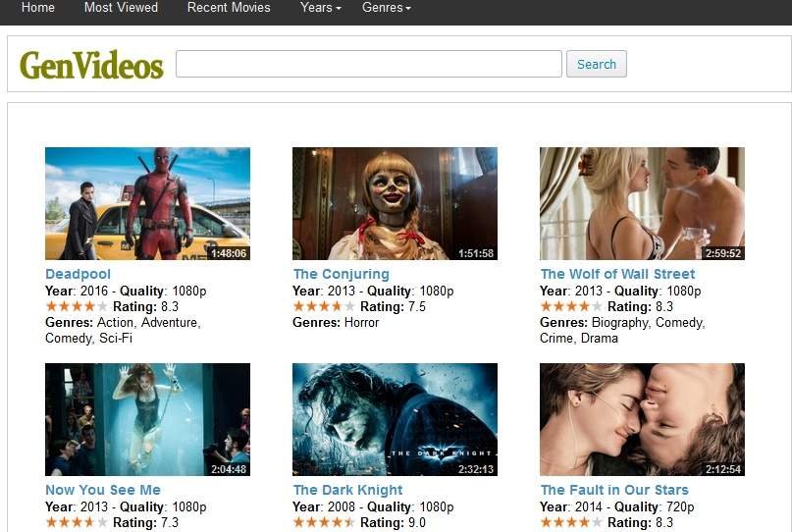Screen dimensions: 792x532
Task: Open The Conjuring doll thumbnail
Action: pos(395,203)
